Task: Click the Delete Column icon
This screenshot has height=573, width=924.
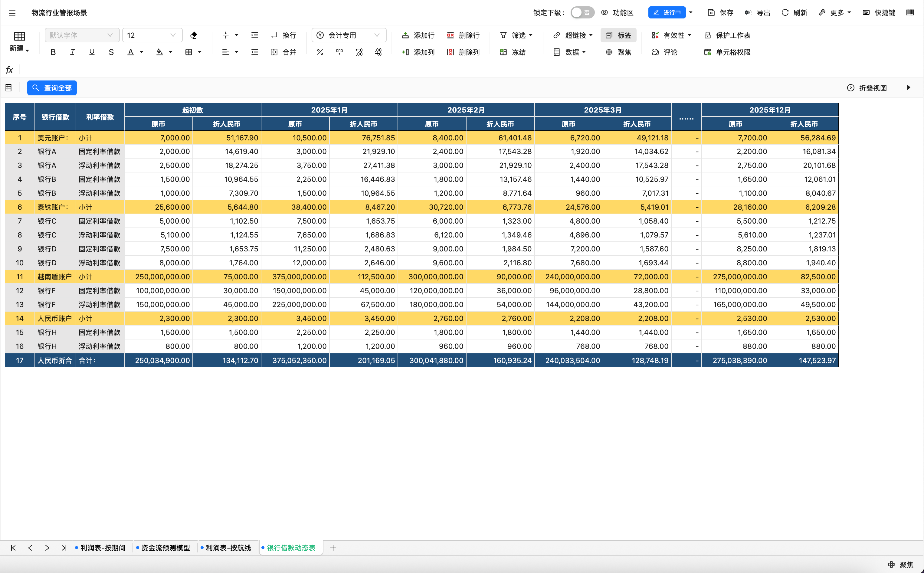Action: [450, 52]
